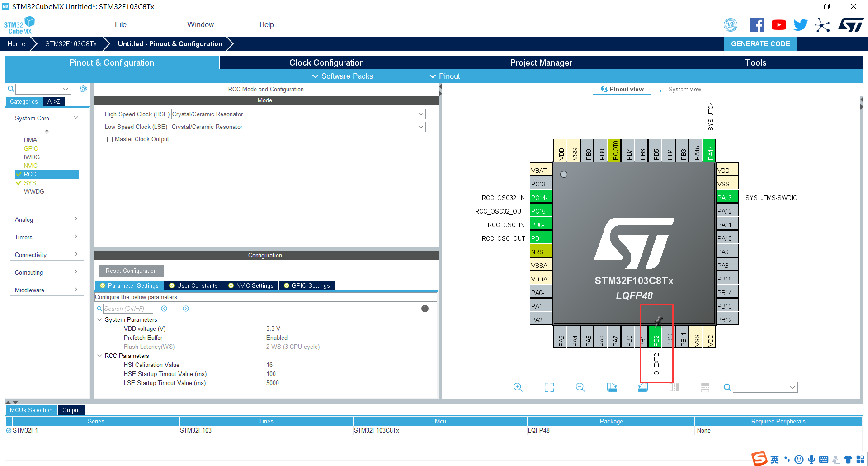Collapse the System Parameters group
The image size is (868, 466).
point(99,319)
